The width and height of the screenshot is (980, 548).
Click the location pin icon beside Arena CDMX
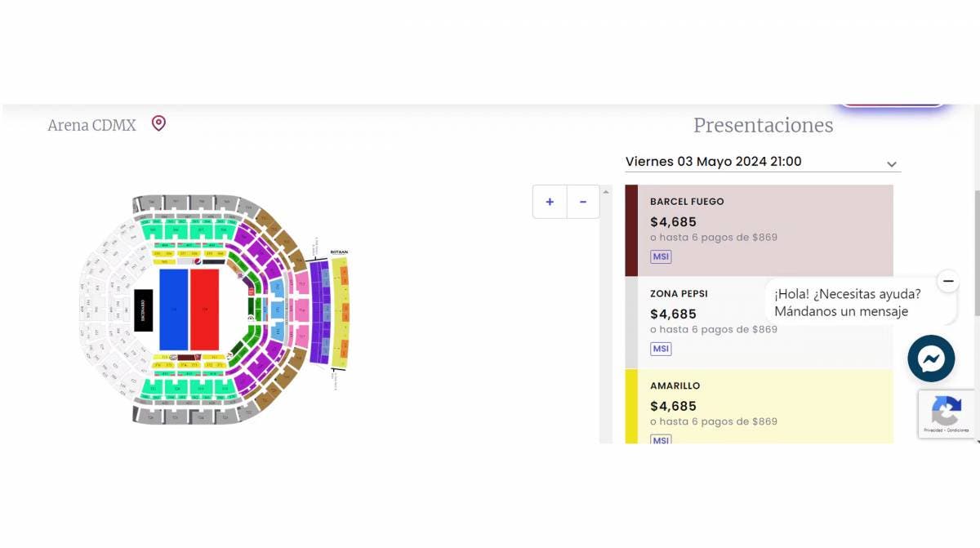[x=158, y=123]
